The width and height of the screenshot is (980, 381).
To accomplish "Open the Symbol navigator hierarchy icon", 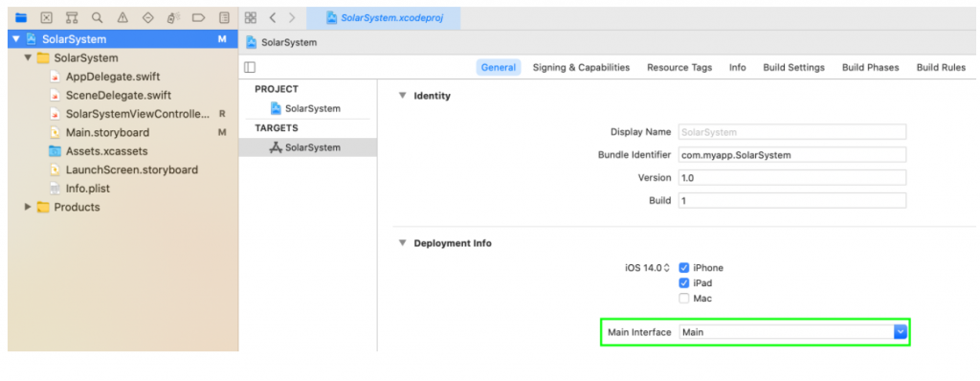I will [x=72, y=17].
